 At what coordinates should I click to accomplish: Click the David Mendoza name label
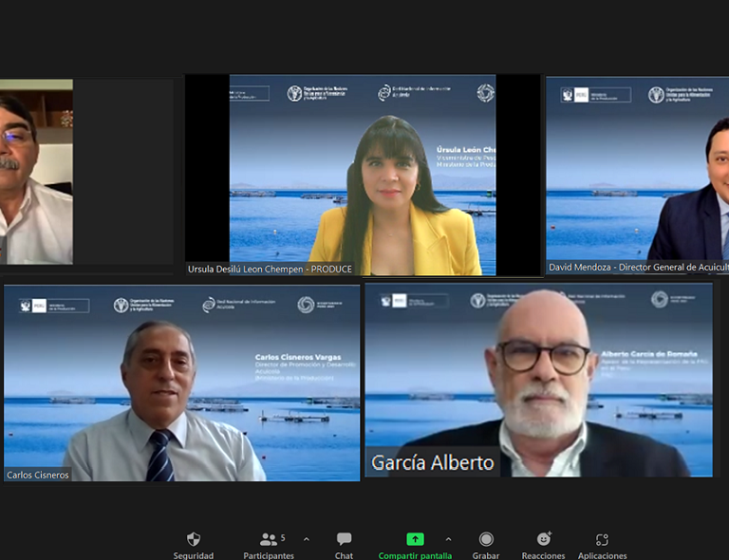[638, 268]
